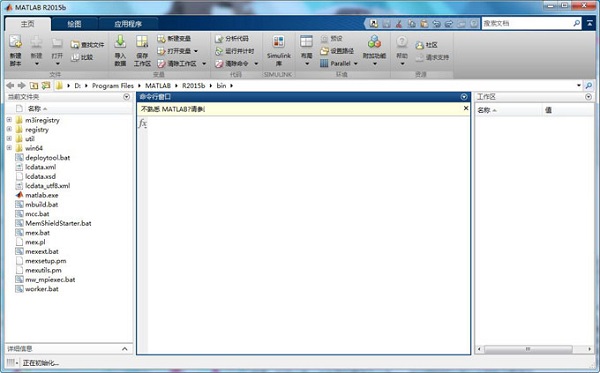Image resolution: width=600 pixels, height=373 pixels.
Task: Open the Command Window panel actions menu
Action: pyautogui.click(x=464, y=97)
